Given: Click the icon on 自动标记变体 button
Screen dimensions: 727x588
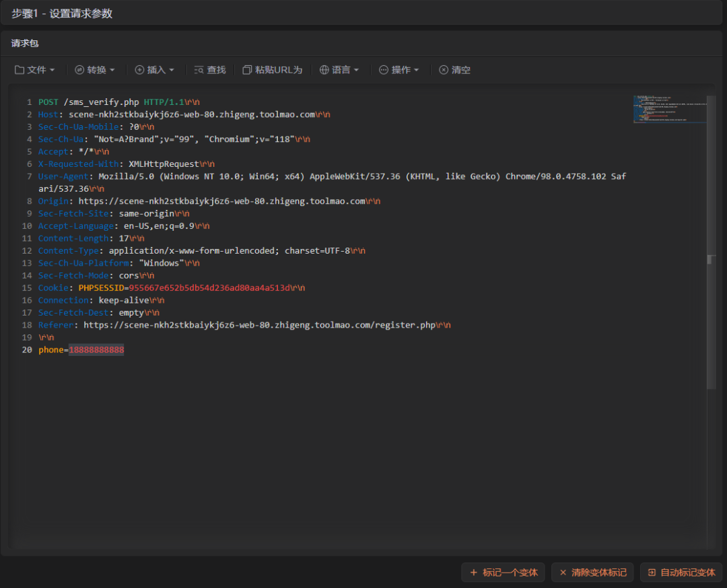Looking at the screenshot, I should [652, 573].
